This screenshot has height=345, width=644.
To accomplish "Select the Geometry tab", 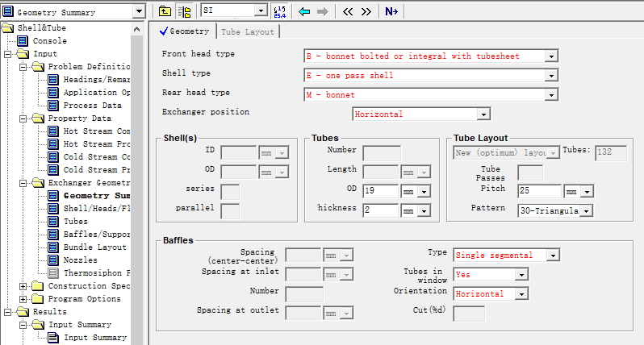I will pyautogui.click(x=184, y=31).
